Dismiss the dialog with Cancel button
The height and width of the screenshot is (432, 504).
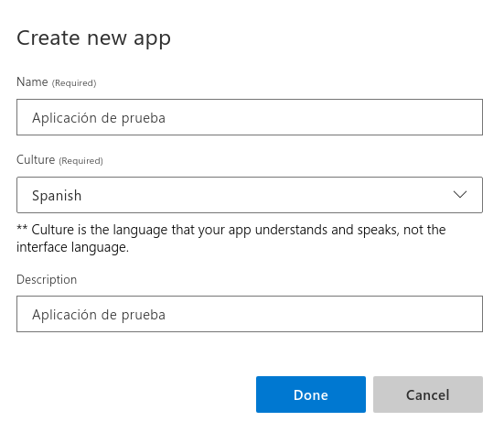tap(428, 394)
